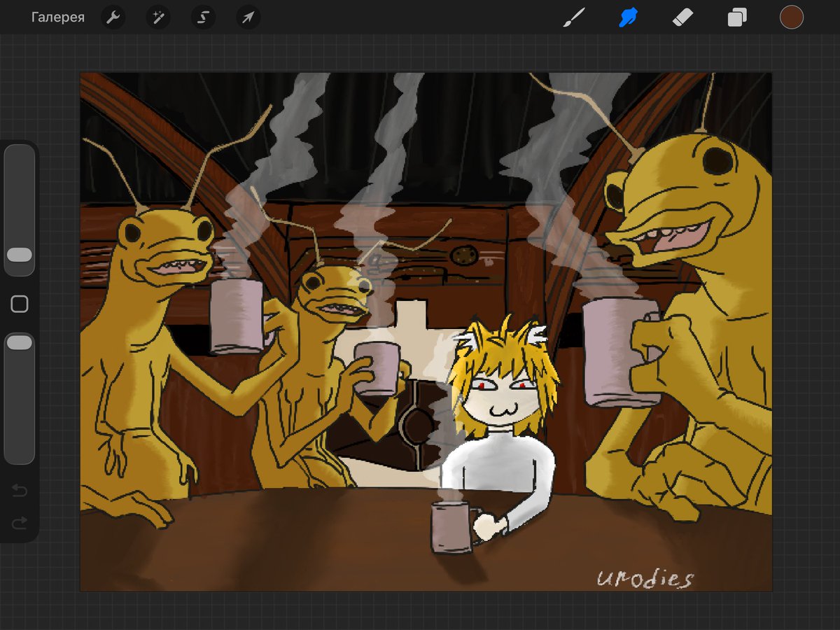This screenshot has height=630, width=840.
Task: Open the Adjustments magic wand menu
Action: [157, 17]
